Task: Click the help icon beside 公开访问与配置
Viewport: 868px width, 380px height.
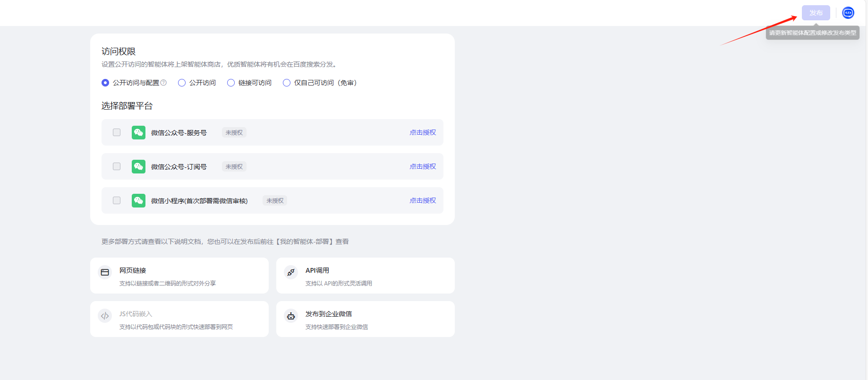Action: click(x=164, y=83)
